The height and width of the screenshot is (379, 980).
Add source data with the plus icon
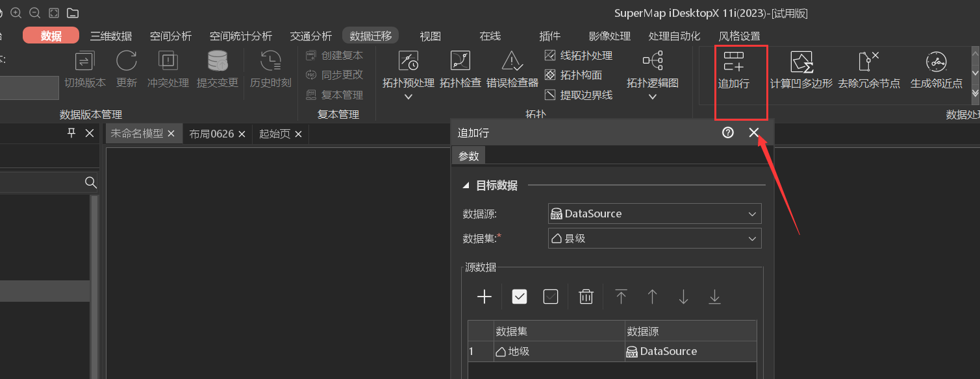[484, 297]
